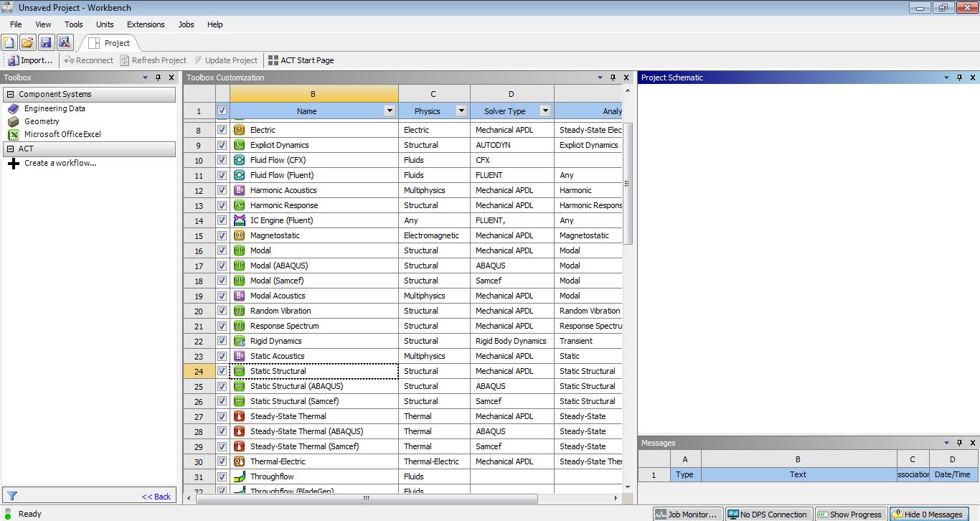Click the Electric system icon in row 8
980x521 pixels.
(240, 130)
